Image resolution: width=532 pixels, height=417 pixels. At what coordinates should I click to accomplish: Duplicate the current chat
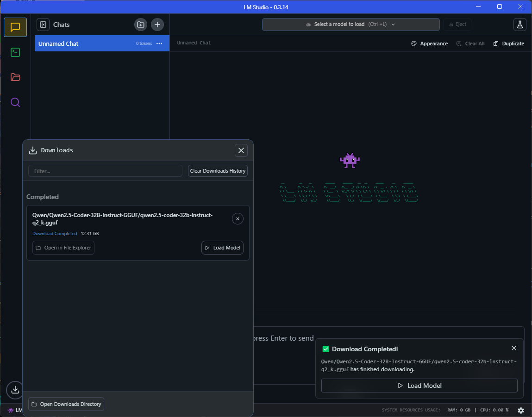click(x=508, y=44)
